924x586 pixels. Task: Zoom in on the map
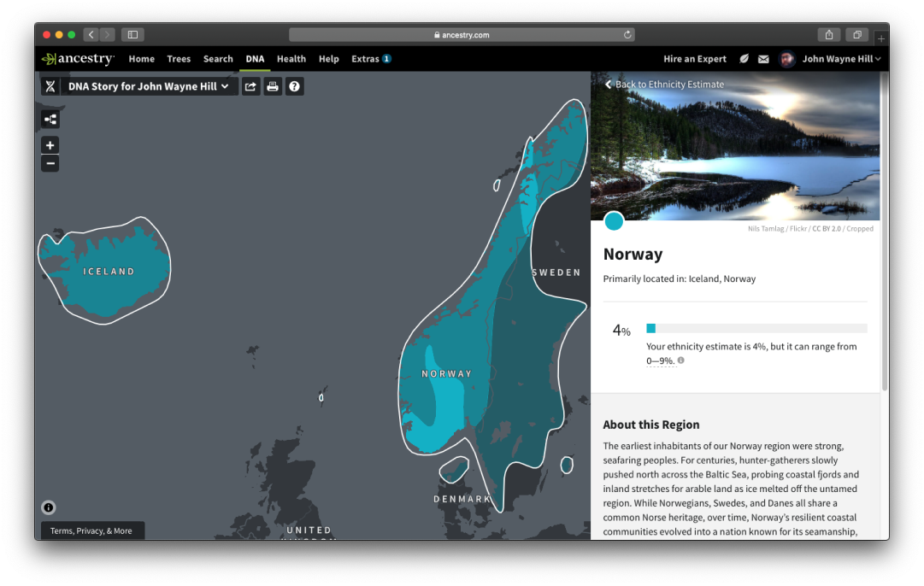tap(50, 145)
